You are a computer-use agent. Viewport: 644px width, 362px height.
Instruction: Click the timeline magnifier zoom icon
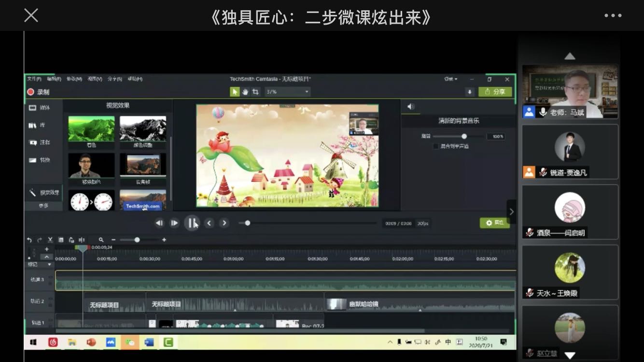[x=101, y=239]
